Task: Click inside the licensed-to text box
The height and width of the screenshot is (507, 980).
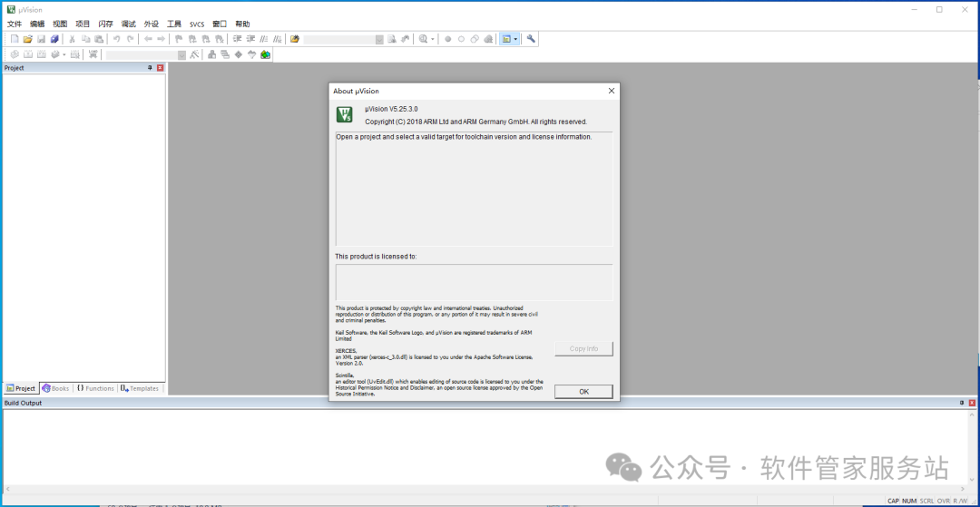Action: [x=474, y=282]
